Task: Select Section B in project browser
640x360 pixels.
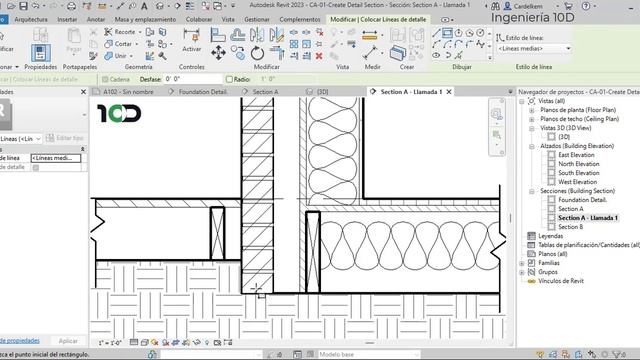Action: coord(571,227)
